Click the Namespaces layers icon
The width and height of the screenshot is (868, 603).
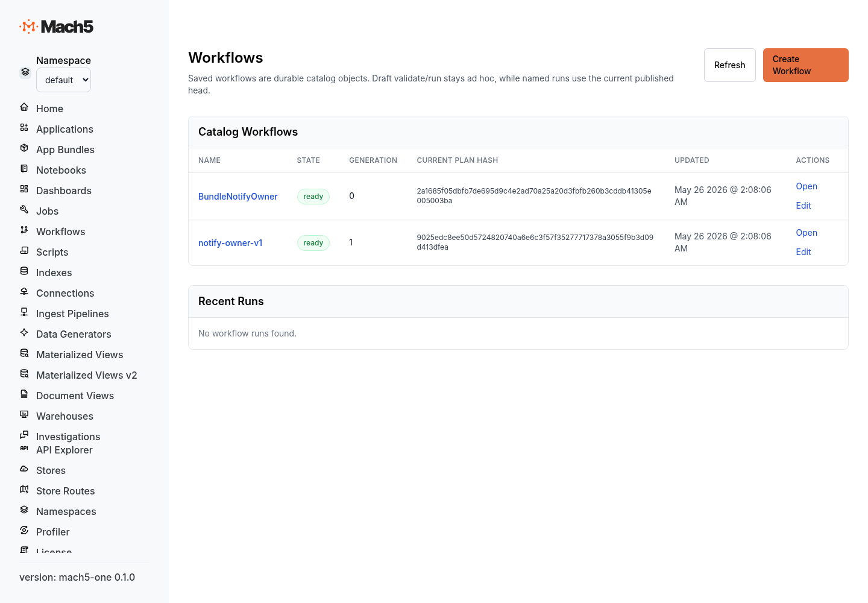[x=24, y=510]
